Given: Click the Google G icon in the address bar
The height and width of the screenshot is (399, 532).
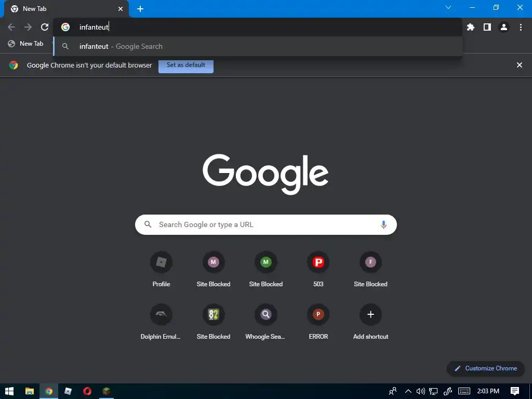Looking at the screenshot, I should point(65,27).
